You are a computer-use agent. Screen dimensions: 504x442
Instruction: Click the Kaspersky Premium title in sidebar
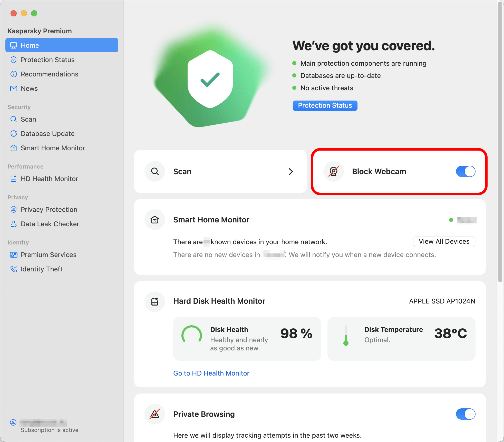tap(40, 31)
